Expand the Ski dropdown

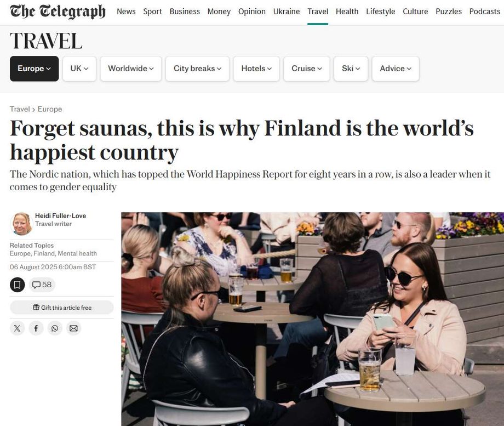[x=351, y=69]
